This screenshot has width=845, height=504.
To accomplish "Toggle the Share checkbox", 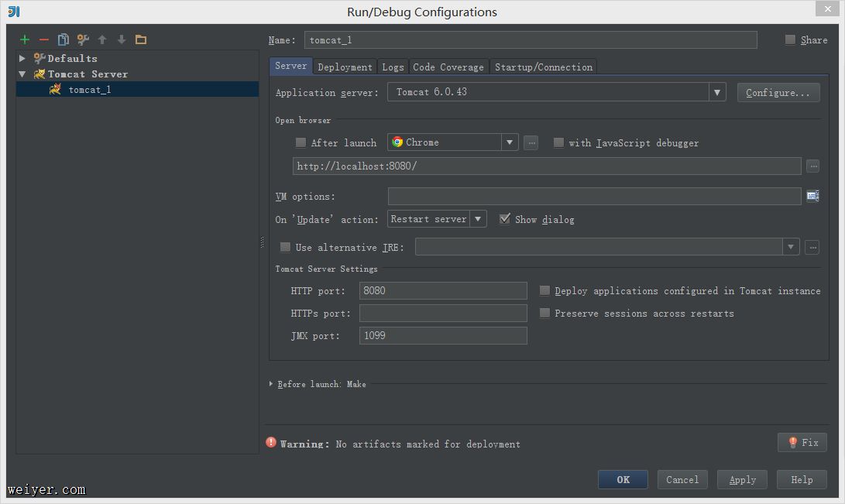I will point(790,39).
